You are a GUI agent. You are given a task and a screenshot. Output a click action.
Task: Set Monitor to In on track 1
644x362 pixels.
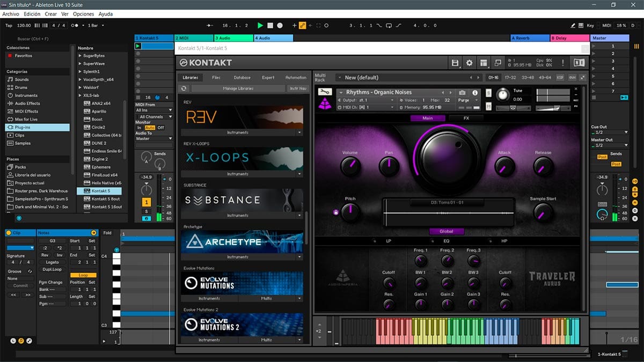tap(139, 128)
